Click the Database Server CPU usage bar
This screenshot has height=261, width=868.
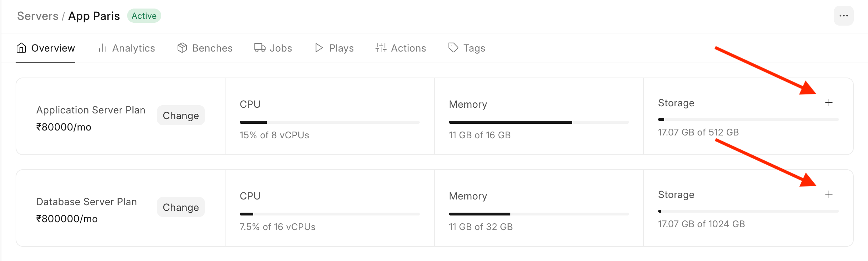[x=330, y=214]
